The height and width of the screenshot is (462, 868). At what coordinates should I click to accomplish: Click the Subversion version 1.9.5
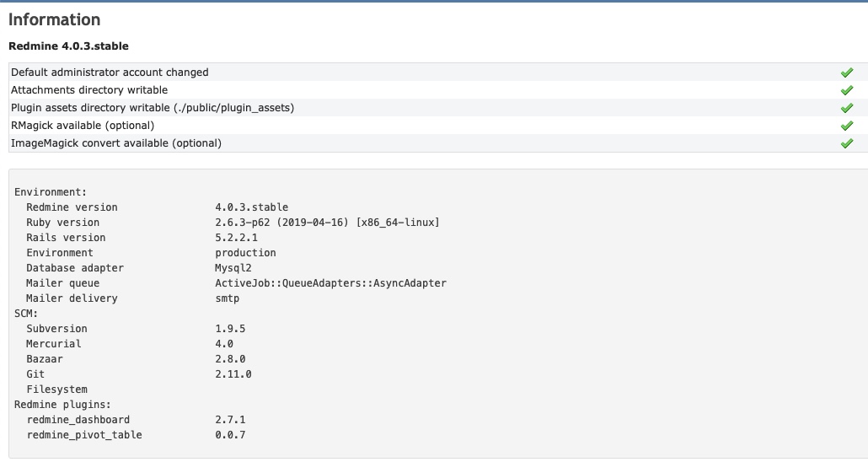[230, 329]
